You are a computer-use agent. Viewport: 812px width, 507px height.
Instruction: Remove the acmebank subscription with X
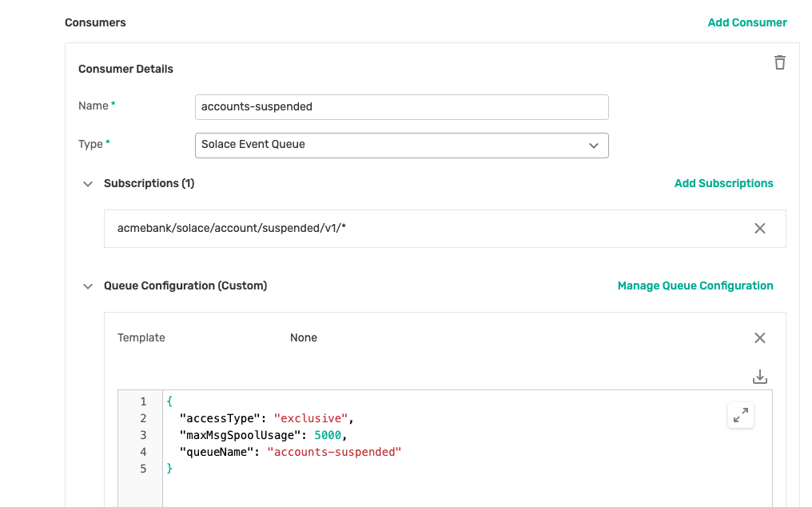[x=759, y=229]
